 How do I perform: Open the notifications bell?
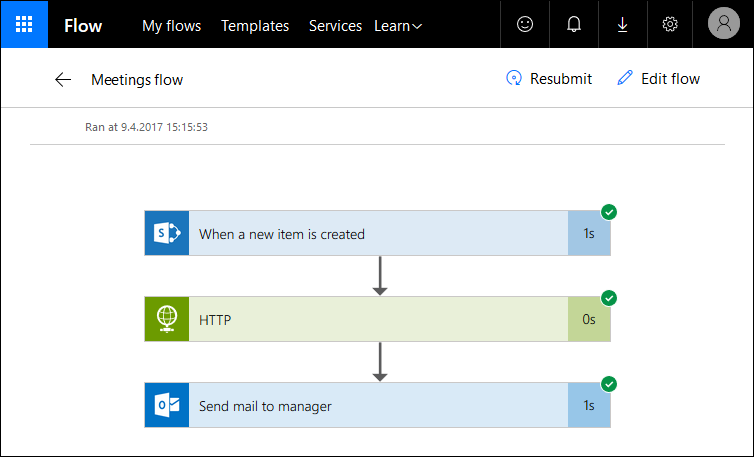click(x=574, y=25)
